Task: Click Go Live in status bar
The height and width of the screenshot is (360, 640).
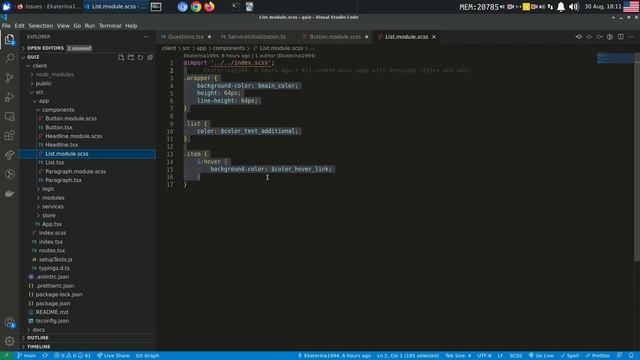Action: 541,356
